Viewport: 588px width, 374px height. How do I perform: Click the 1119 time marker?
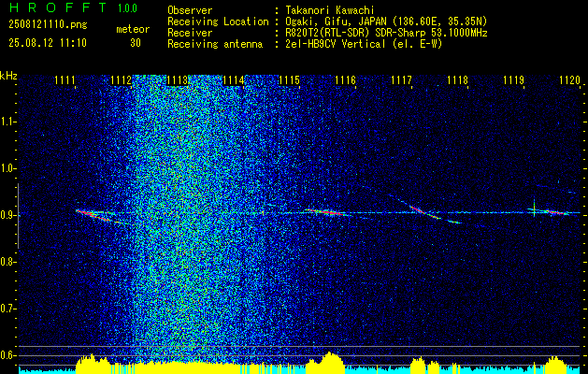[x=513, y=80]
